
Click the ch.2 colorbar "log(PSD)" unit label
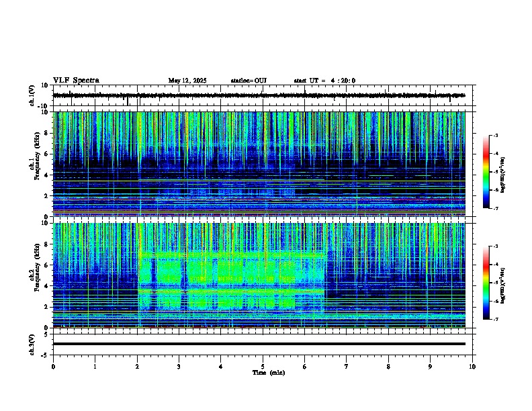click(x=503, y=285)
